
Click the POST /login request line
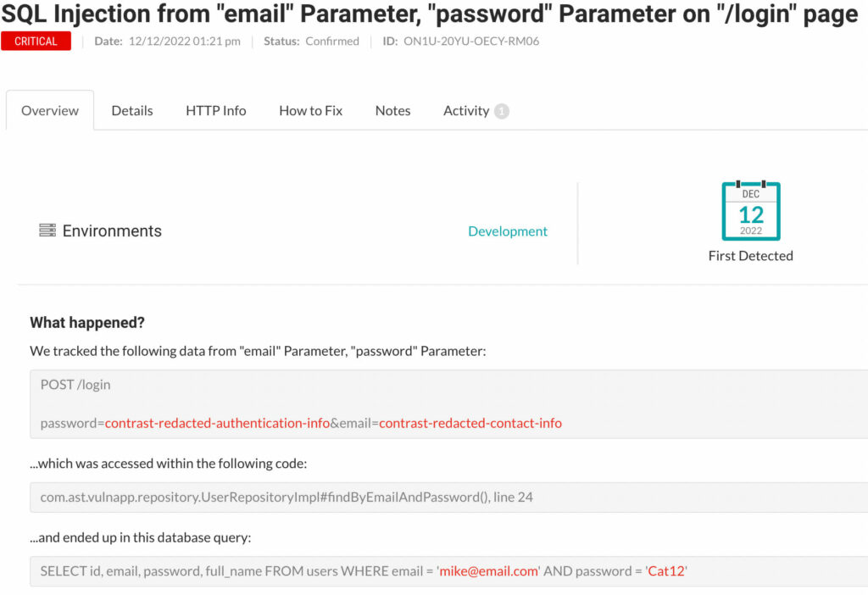coord(75,385)
